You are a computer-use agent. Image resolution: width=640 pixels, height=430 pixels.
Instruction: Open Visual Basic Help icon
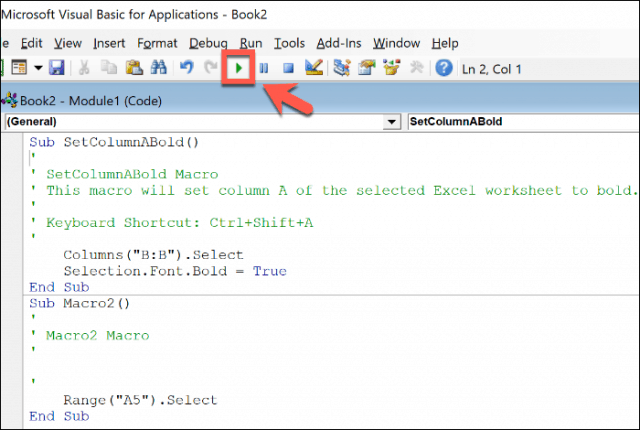tap(444, 68)
